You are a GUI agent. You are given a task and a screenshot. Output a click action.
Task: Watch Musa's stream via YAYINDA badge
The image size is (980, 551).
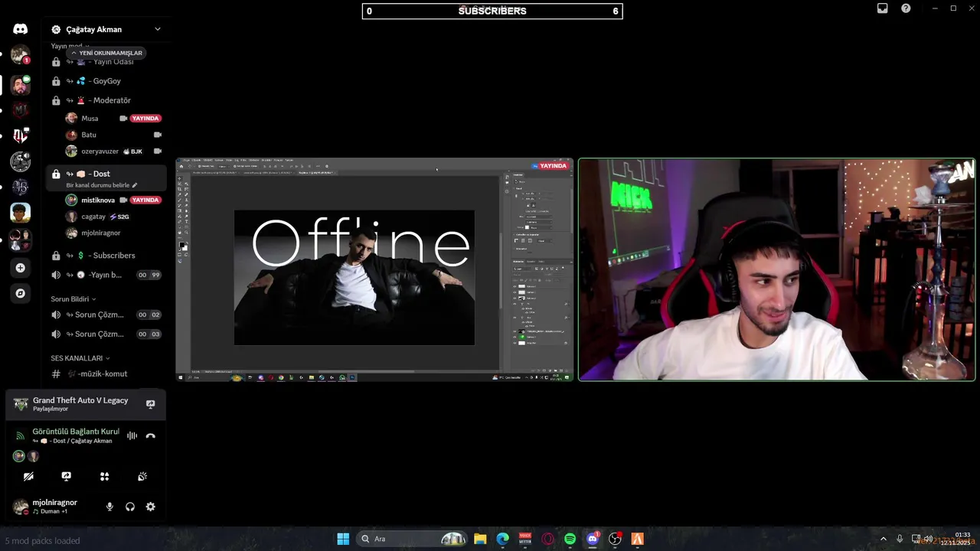click(145, 119)
